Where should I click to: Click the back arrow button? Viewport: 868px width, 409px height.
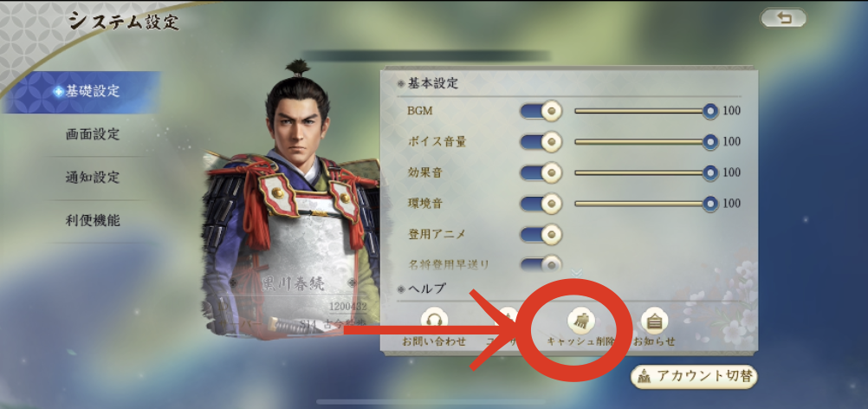pos(783,18)
